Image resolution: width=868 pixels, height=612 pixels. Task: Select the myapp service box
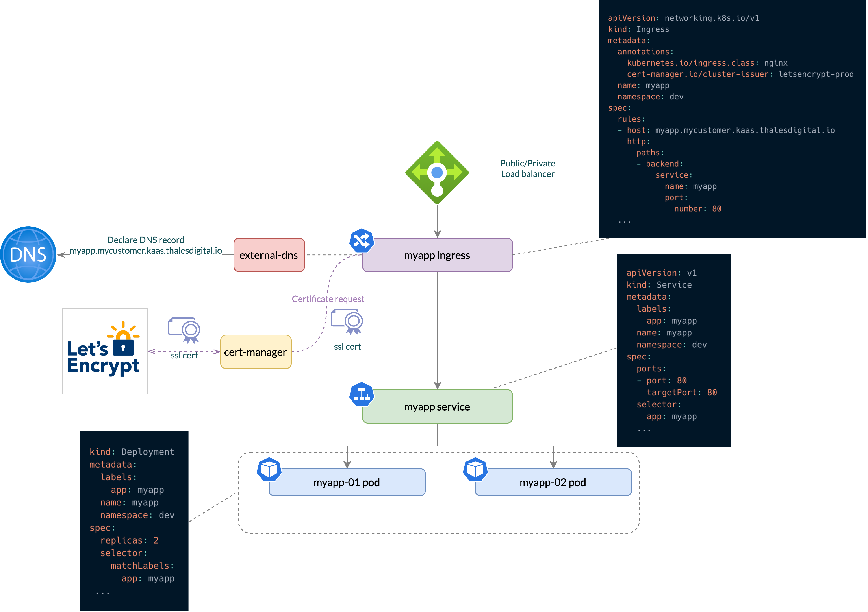pos(437,406)
